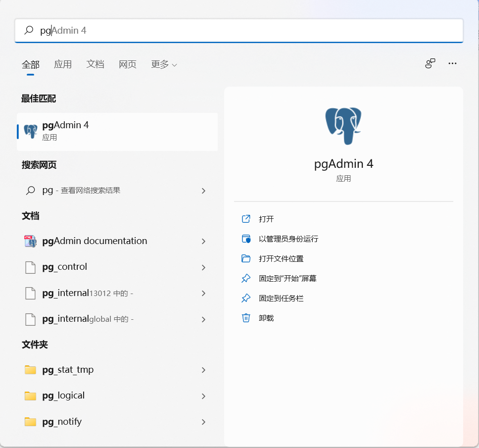Expand arrow for pg_internal global

203,319
